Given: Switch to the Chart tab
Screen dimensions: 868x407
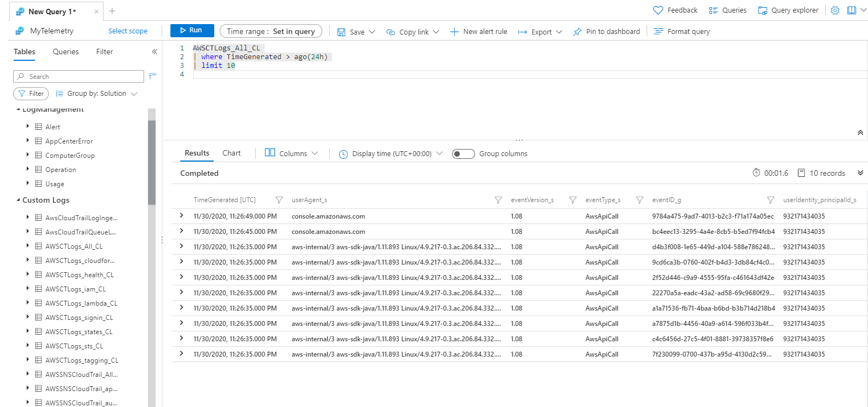Looking at the screenshot, I should coord(231,153).
